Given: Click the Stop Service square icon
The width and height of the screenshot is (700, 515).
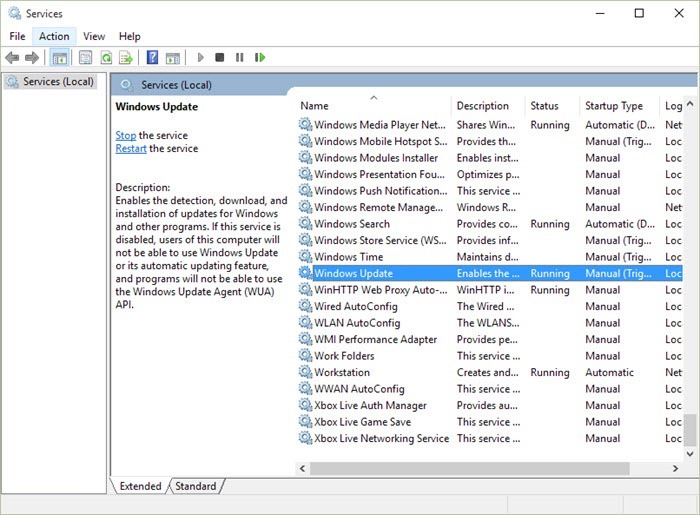Looking at the screenshot, I should pyautogui.click(x=219, y=58).
